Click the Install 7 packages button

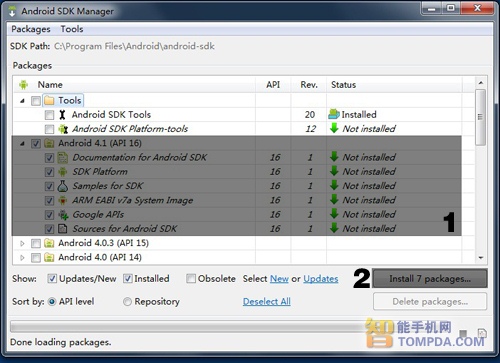click(x=430, y=278)
